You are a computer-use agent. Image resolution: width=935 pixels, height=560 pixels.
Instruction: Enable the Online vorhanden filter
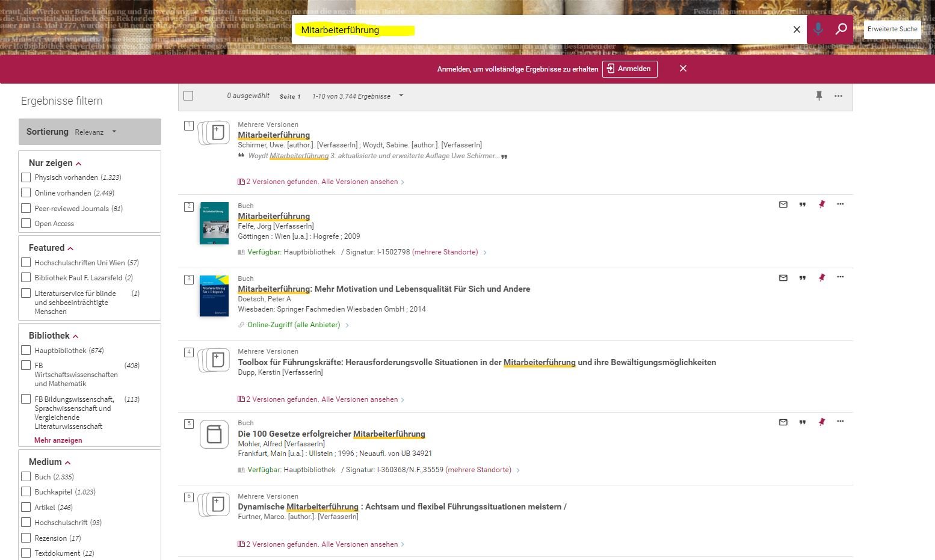pos(26,192)
